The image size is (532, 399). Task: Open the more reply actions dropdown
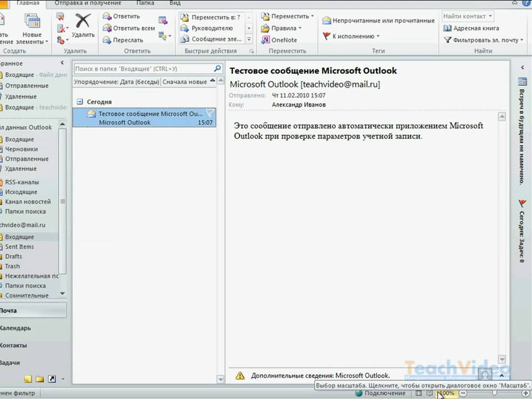click(165, 36)
